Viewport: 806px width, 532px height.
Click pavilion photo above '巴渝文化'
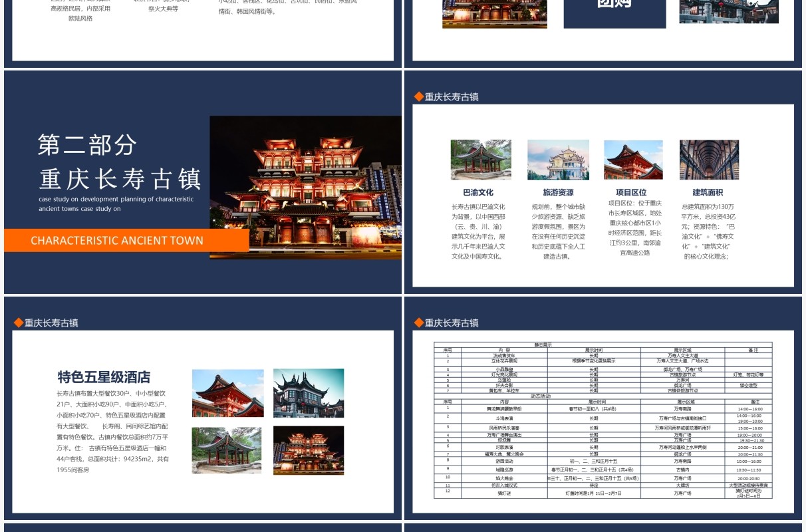(x=481, y=160)
